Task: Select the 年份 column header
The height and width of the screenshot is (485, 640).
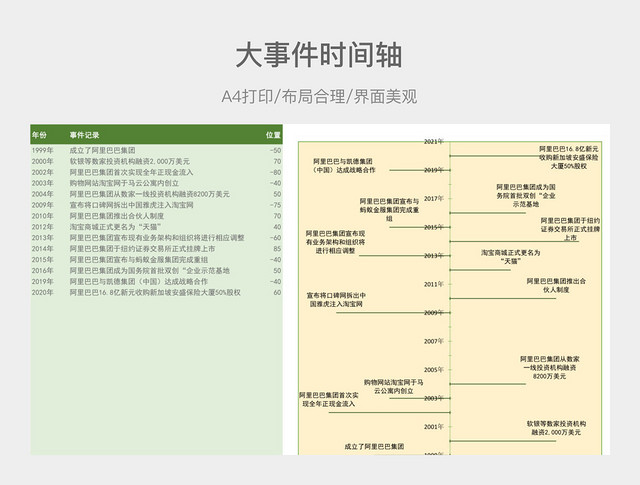Action: click(40, 135)
